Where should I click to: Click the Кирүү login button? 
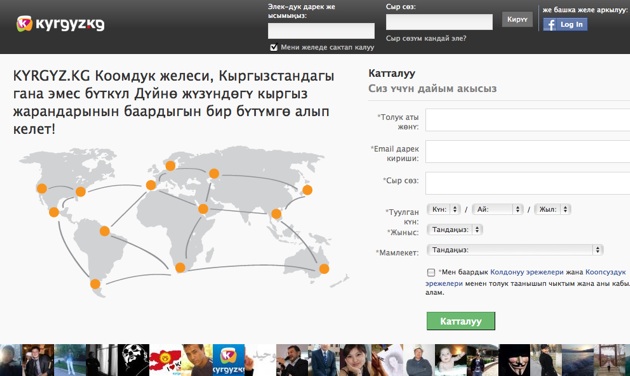point(517,19)
